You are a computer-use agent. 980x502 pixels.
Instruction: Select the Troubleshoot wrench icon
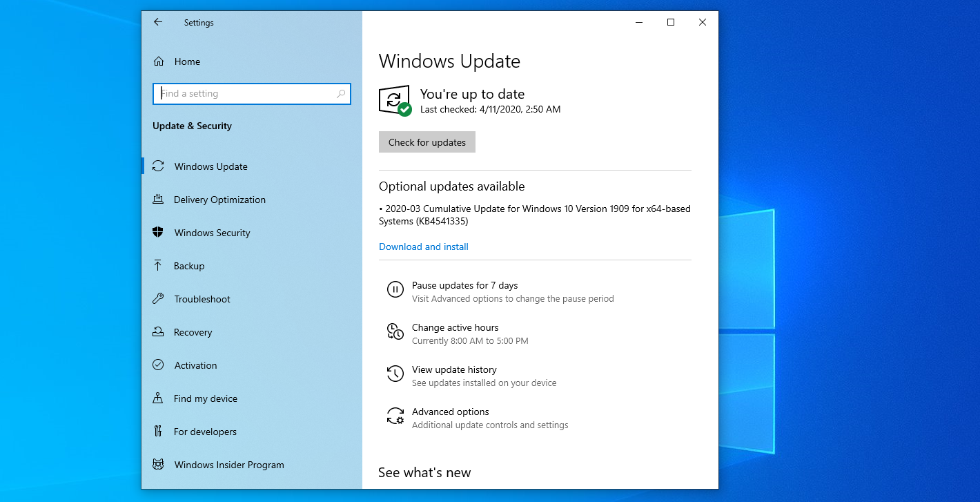point(159,298)
